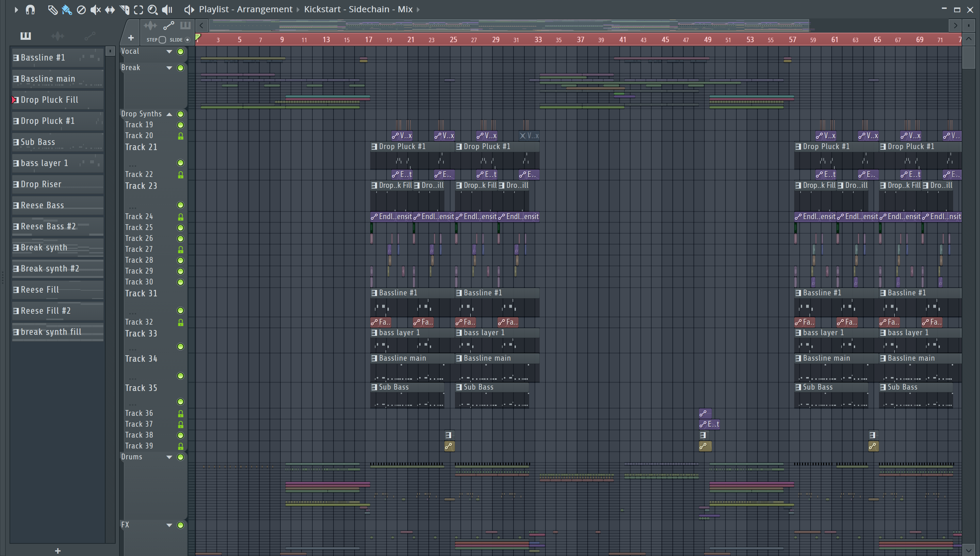Viewport: 980px width, 556px height.
Task: Click the Kickstart - Sidechain - Mix breadcrumb
Action: (358, 9)
